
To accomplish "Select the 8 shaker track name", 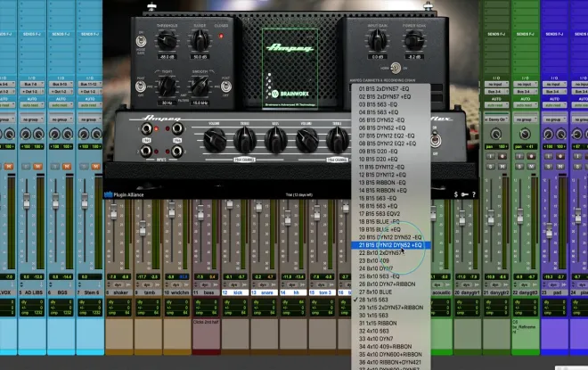I will tap(119, 292).
